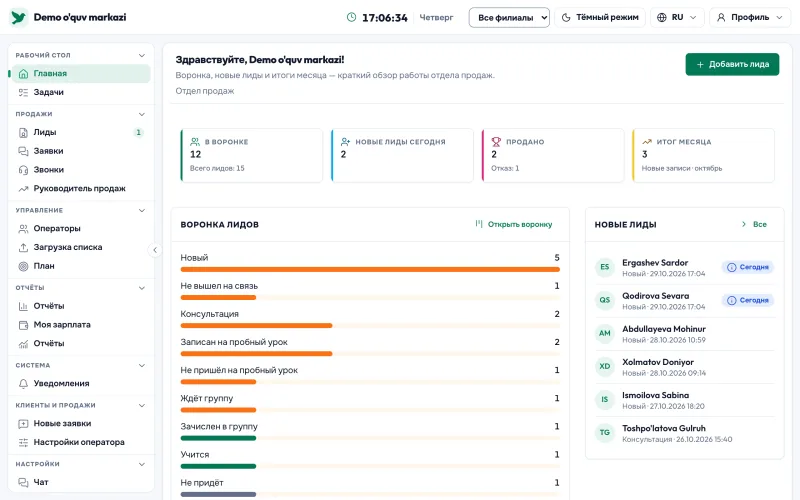Collapse the Система sidebar section
Viewport: 800px width, 500px height.
click(81, 365)
